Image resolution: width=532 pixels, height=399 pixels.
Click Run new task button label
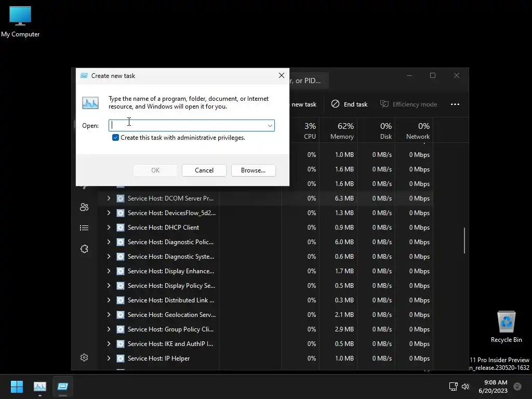point(303,104)
